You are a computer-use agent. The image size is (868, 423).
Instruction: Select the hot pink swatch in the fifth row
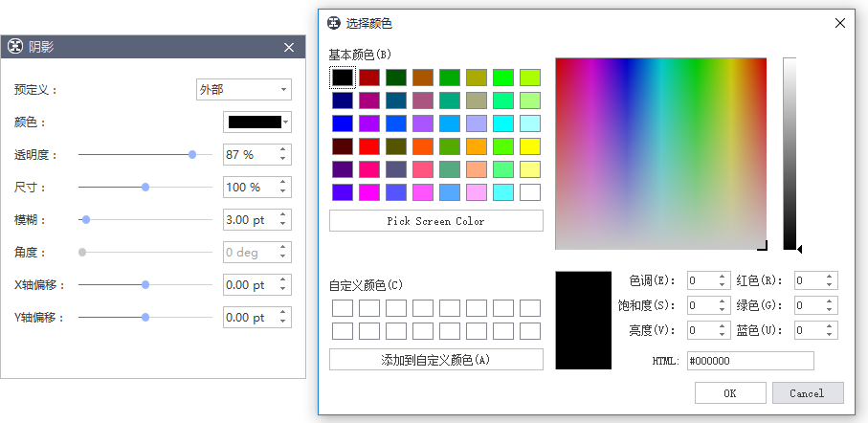click(369, 169)
